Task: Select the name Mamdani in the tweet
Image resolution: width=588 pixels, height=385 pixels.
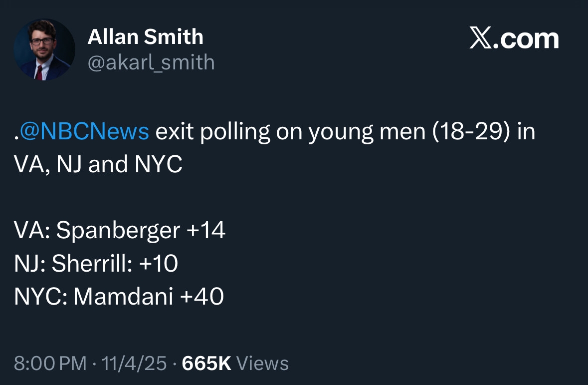Action: [x=123, y=297]
